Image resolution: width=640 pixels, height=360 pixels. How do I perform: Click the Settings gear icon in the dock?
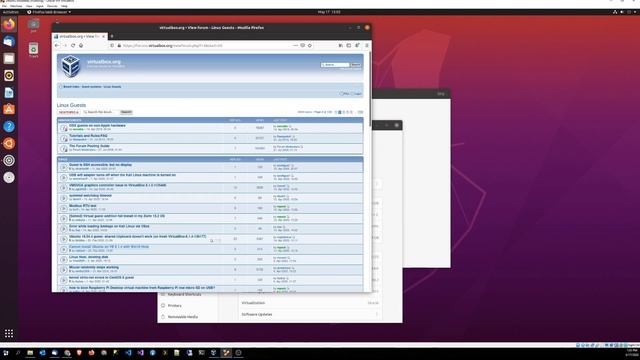pos(9,160)
